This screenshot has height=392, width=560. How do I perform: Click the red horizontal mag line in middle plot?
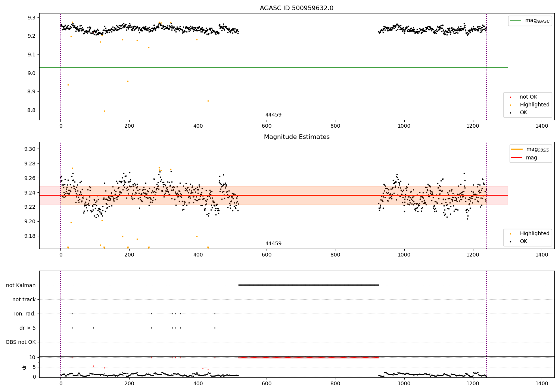274,195
